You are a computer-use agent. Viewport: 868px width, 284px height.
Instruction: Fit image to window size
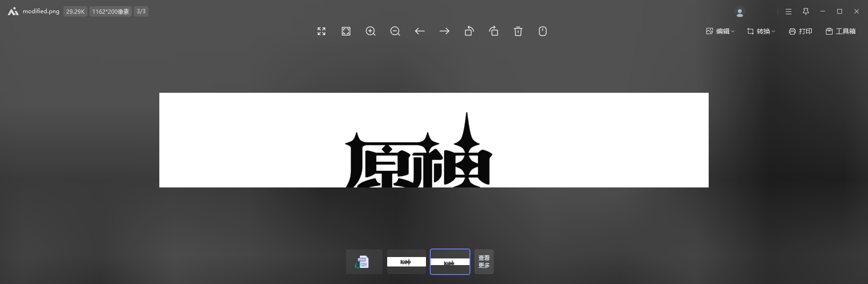coord(346,31)
